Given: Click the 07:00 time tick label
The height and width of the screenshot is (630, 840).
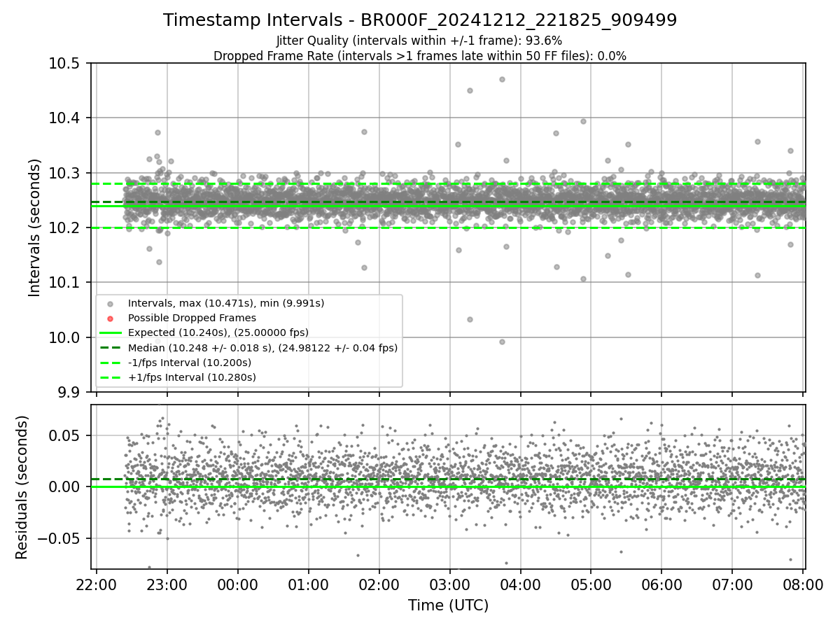Looking at the screenshot, I should click(x=732, y=584).
